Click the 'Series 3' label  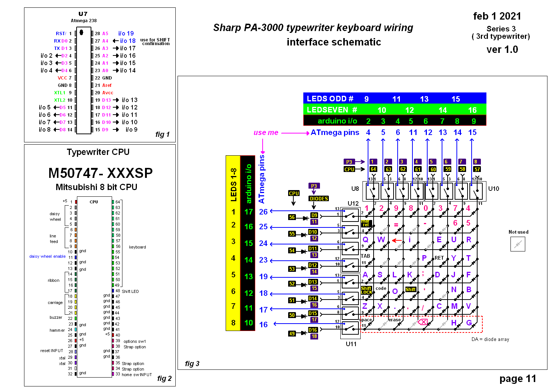[501, 29]
